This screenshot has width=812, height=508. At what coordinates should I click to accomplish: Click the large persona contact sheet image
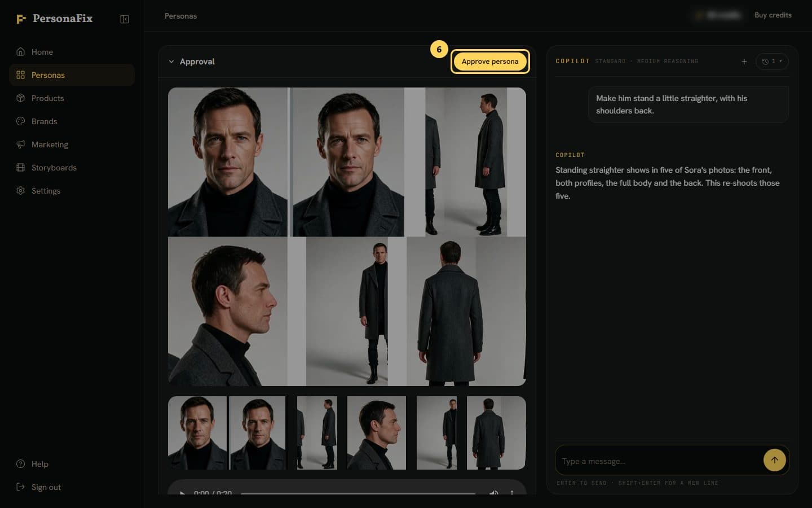347,237
